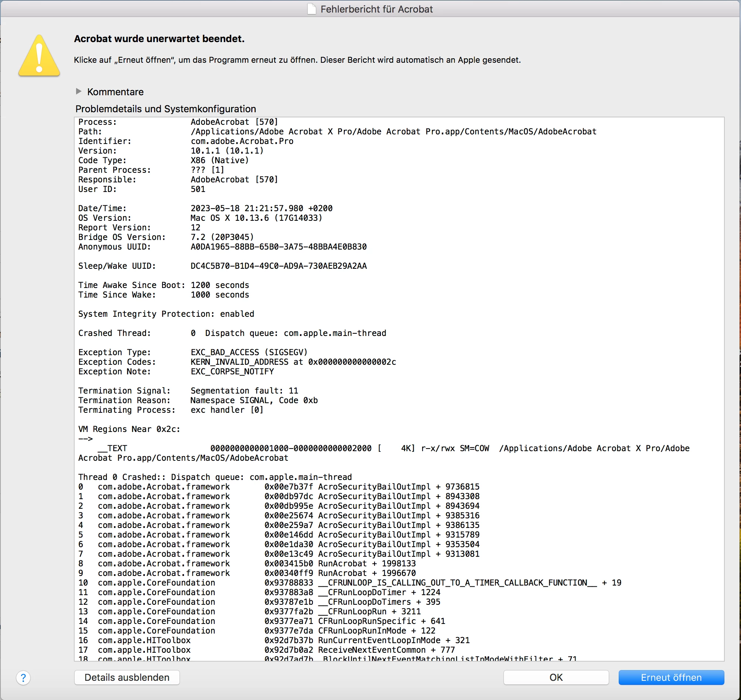The height and width of the screenshot is (700, 741).
Task: Click the Process AdobeAcrobat line
Action: click(178, 122)
